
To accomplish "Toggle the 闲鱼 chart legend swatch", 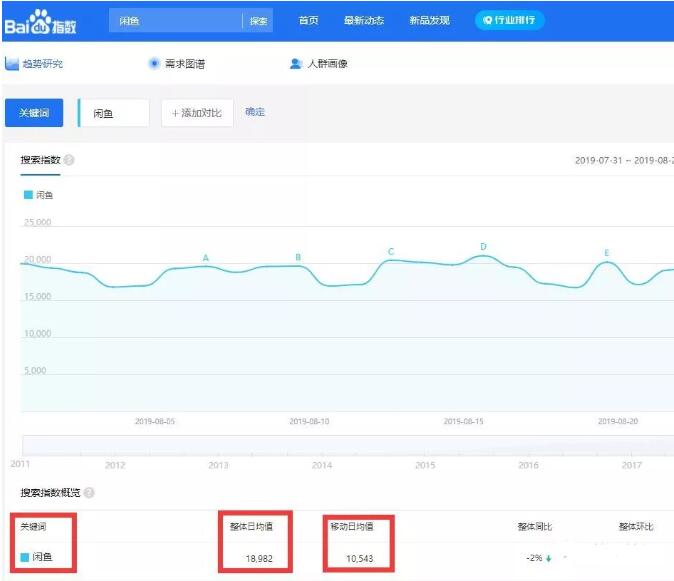I will pyautogui.click(x=28, y=195).
